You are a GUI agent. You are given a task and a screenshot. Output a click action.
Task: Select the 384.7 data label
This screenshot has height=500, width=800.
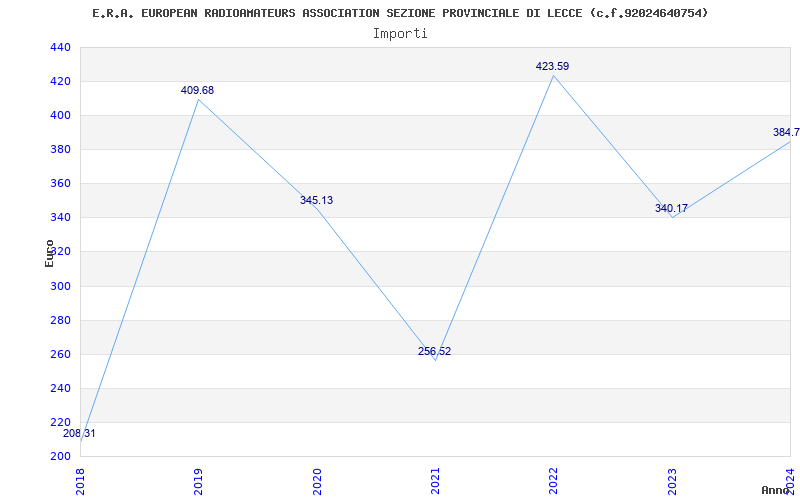tap(786, 133)
